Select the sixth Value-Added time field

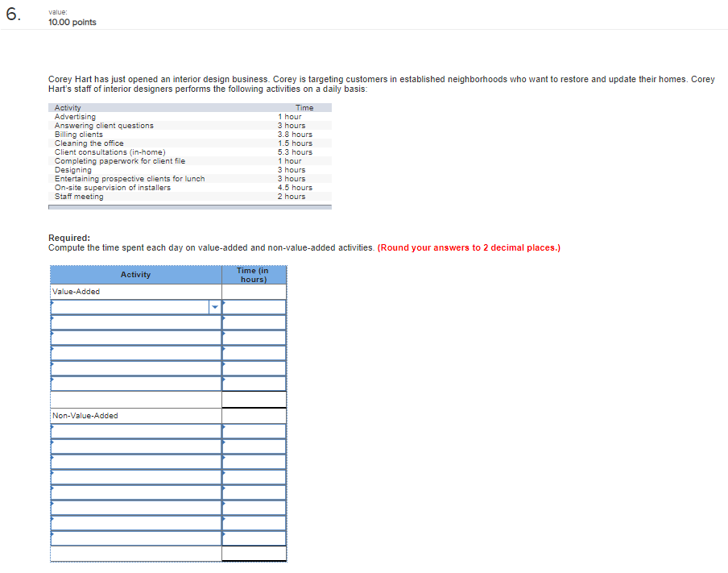click(x=254, y=384)
